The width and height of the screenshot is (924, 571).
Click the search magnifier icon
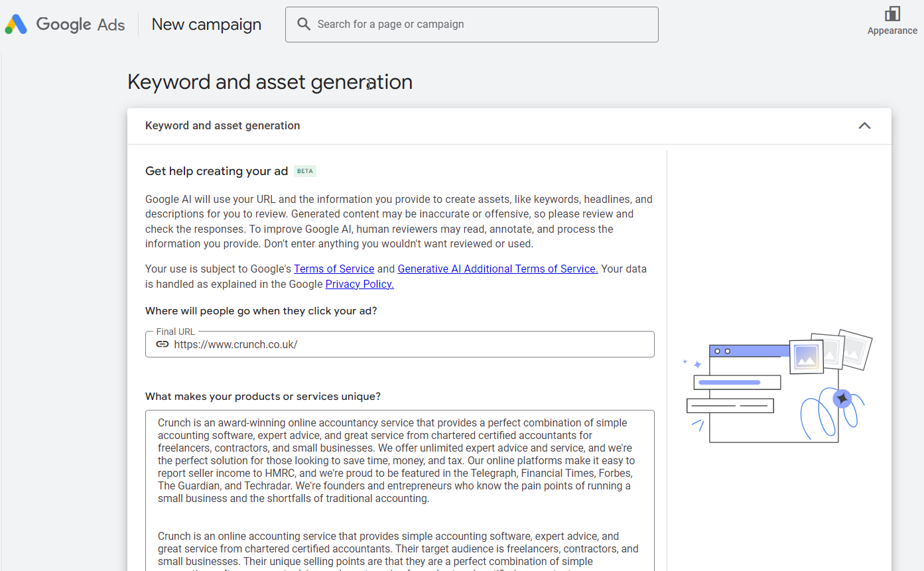point(304,25)
